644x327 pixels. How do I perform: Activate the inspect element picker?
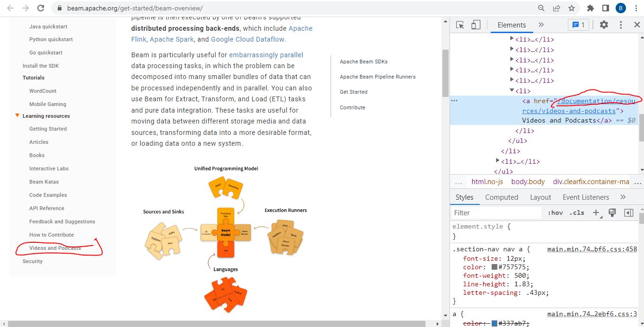pyautogui.click(x=460, y=25)
